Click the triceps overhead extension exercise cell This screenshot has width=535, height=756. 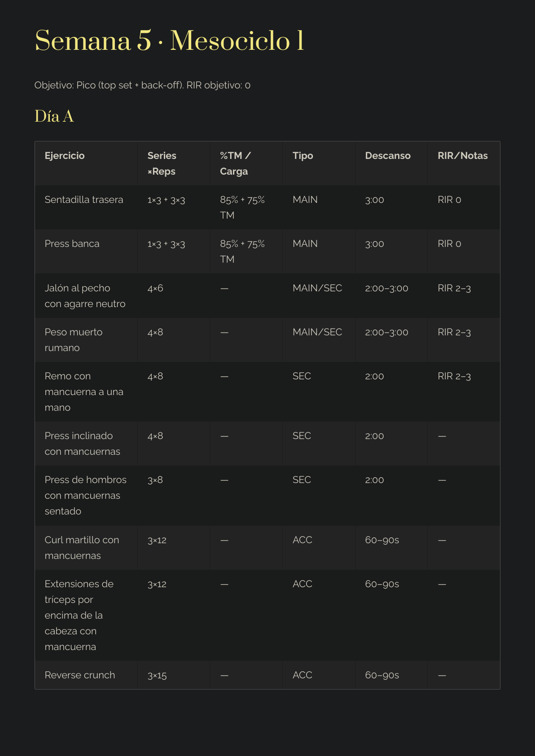click(x=79, y=615)
